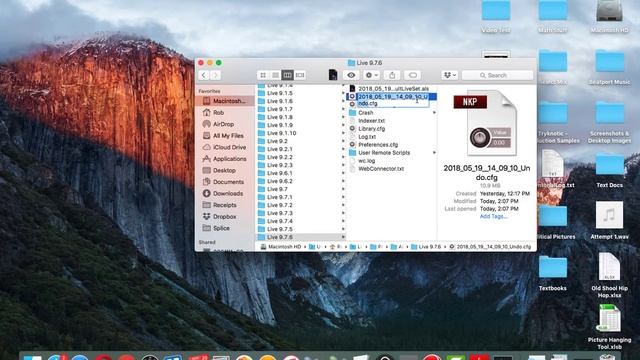This screenshot has width=640, height=360.
Task: Open Receipts folder in sidebar
Action: [225, 205]
